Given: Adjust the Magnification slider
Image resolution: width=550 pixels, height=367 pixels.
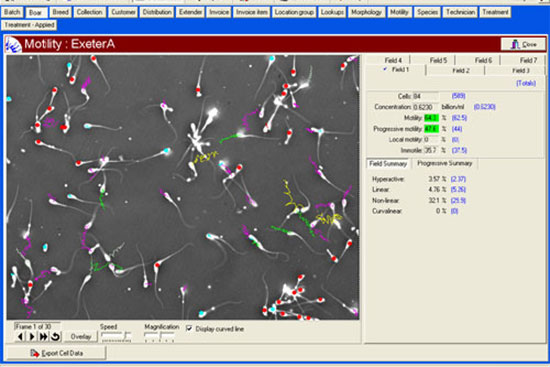Looking at the screenshot, I should tap(160, 336).
